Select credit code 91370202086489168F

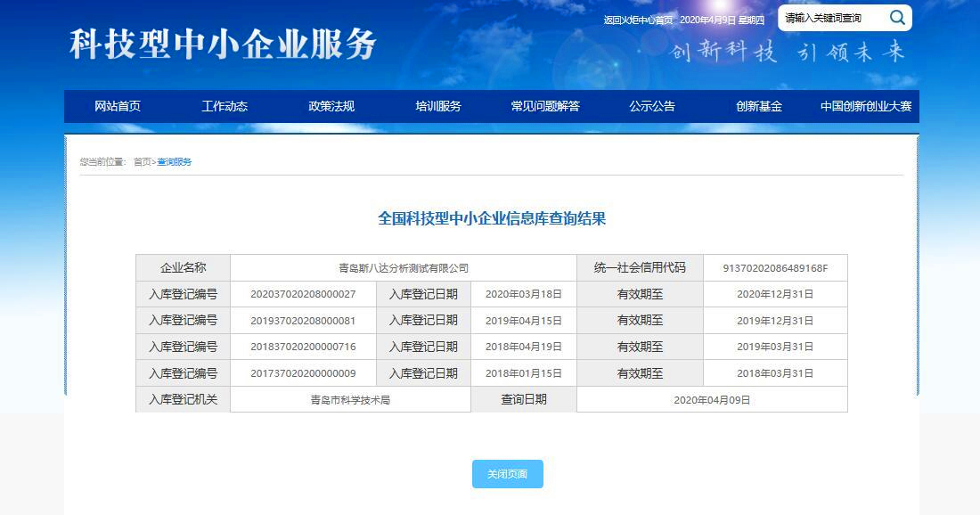pos(775,268)
